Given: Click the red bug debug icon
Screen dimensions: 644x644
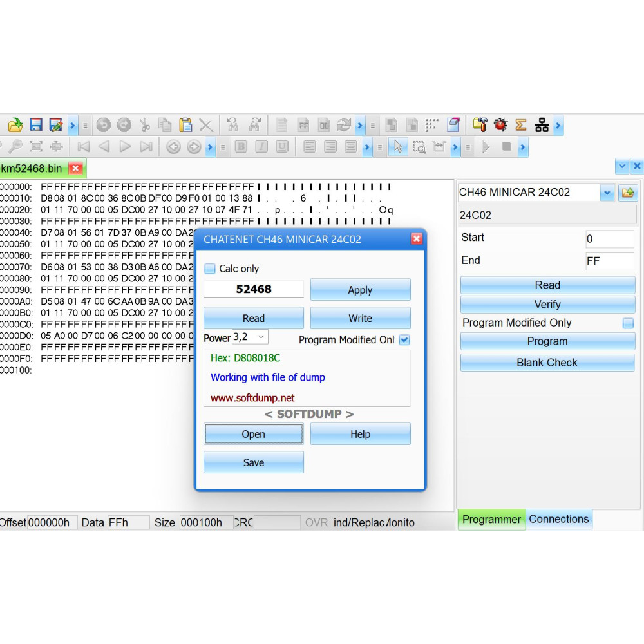Looking at the screenshot, I should coord(500,125).
